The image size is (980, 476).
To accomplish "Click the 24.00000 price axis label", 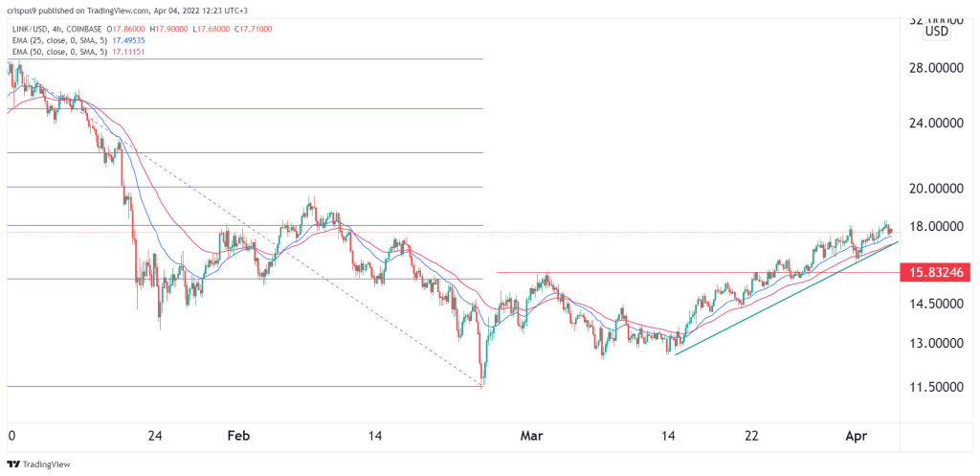I will click(938, 124).
